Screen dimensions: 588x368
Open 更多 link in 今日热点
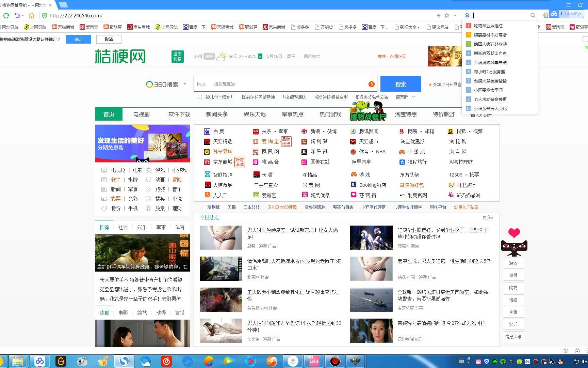488,217
